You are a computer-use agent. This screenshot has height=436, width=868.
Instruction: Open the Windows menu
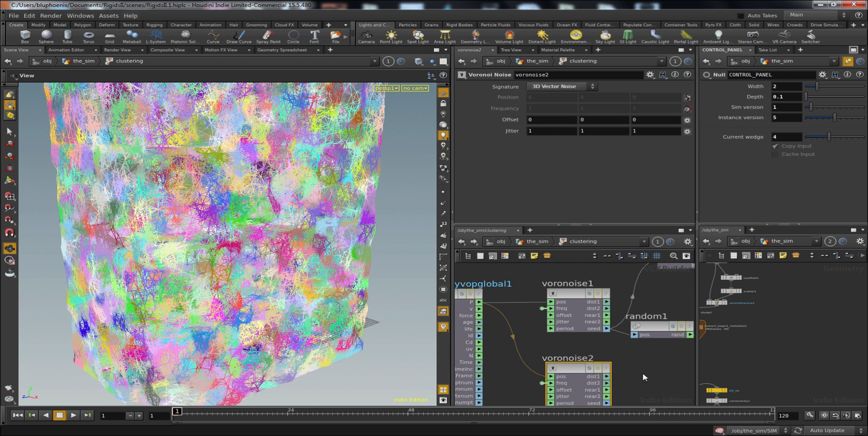point(80,15)
